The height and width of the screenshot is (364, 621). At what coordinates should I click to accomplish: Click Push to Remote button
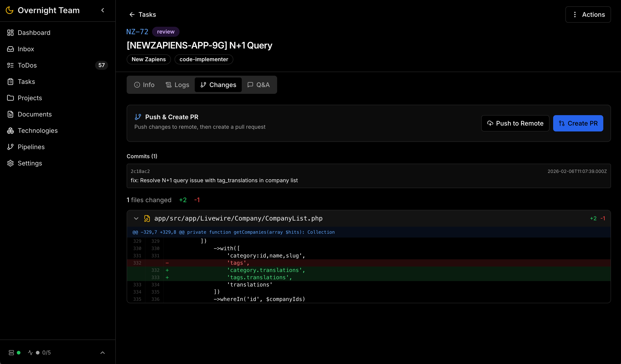coord(515,123)
